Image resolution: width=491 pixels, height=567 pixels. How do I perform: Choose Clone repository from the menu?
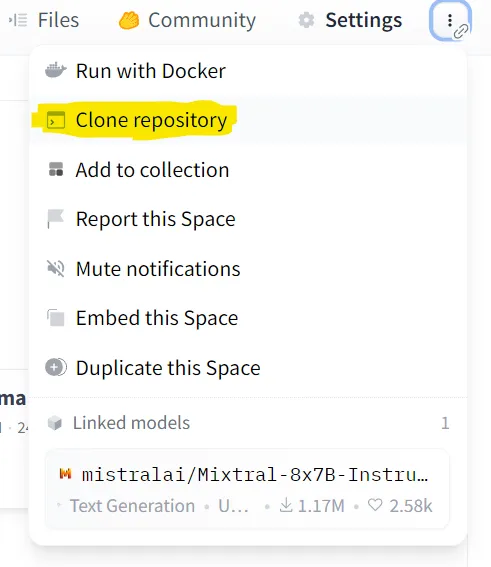(248, 120)
